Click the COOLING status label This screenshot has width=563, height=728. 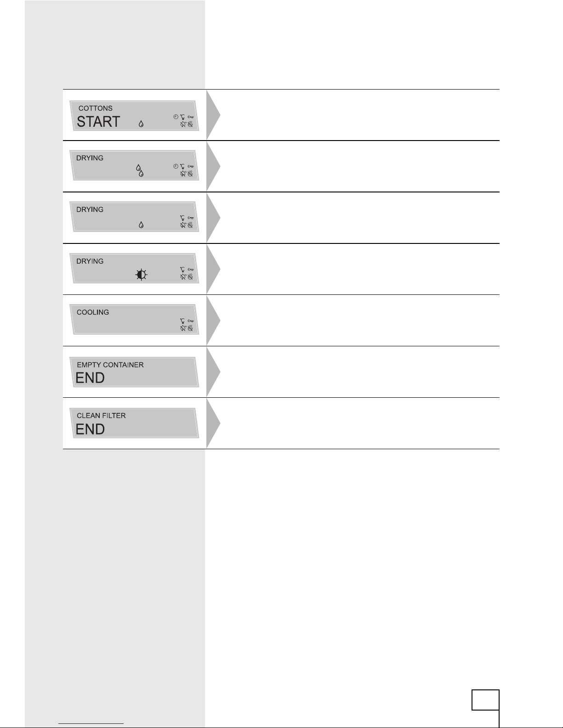93,312
